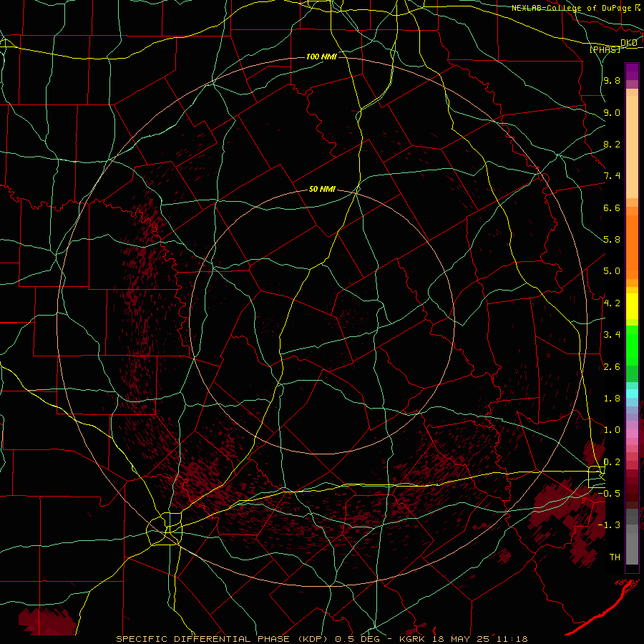The height and width of the screenshot is (644, 644).
Task: Click the gray bottom color scale segment
Action: [632, 550]
